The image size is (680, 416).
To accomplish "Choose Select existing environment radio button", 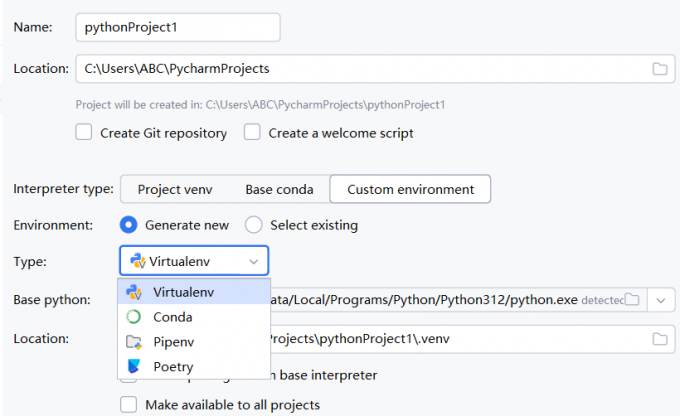I will coord(254,225).
